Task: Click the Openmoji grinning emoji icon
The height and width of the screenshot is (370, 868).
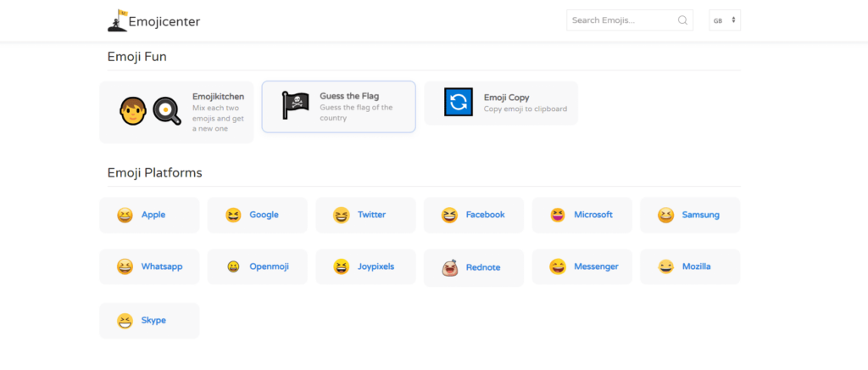Action: (233, 267)
